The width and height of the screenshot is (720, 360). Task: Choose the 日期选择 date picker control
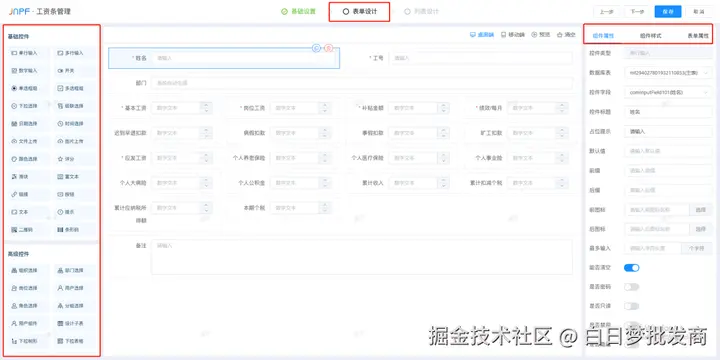pos(28,124)
